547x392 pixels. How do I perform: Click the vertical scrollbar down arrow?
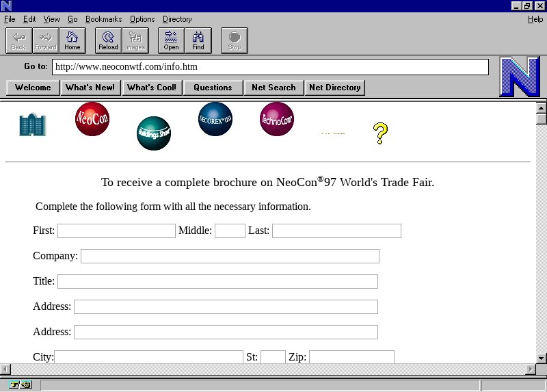(x=541, y=358)
